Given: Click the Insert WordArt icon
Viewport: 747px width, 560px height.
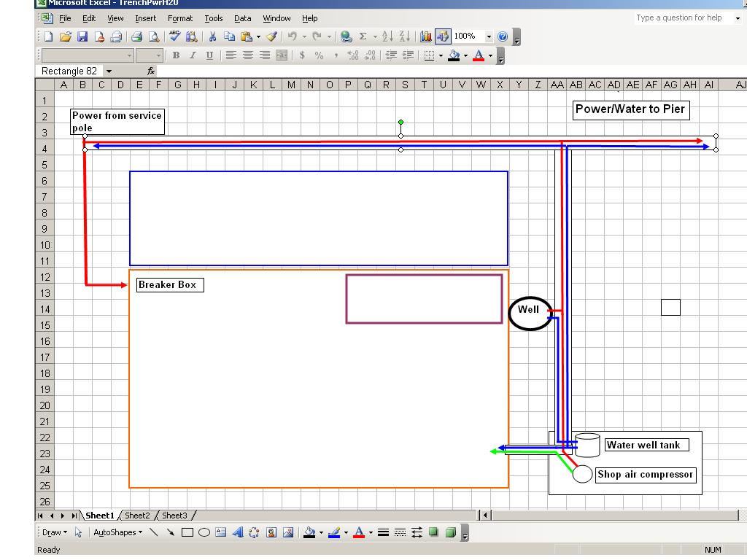Looking at the screenshot, I should click(238, 533).
